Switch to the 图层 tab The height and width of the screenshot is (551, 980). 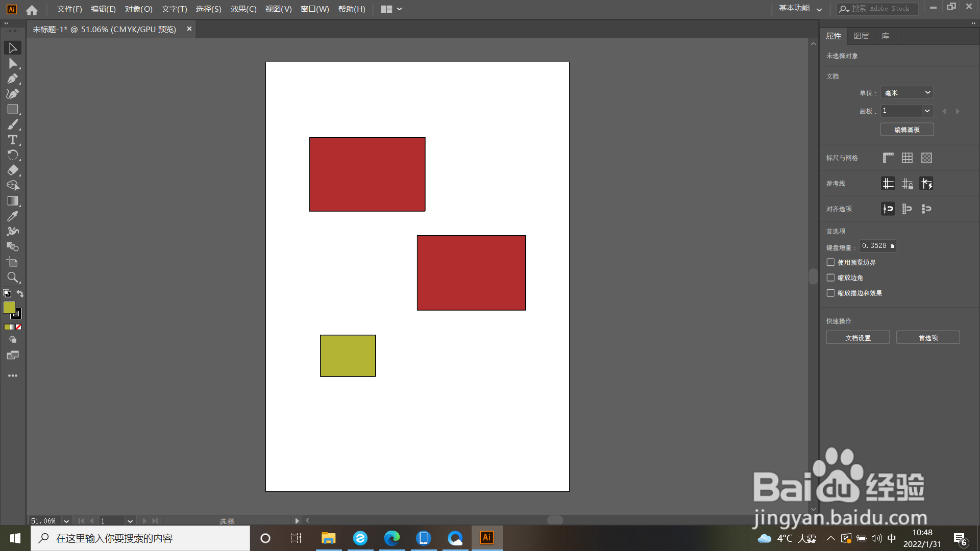pyautogui.click(x=861, y=36)
